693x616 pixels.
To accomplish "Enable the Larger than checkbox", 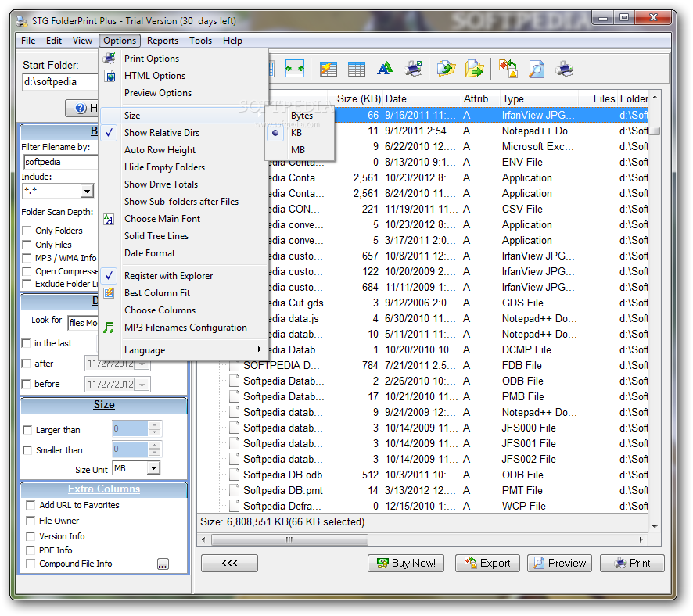I will point(27,430).
